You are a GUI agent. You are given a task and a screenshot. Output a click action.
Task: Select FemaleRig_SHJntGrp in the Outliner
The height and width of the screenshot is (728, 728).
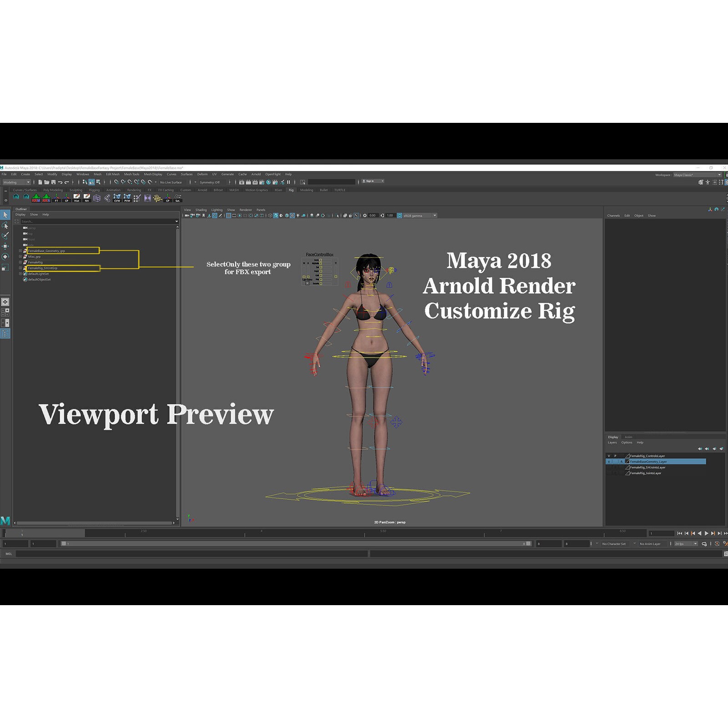point(42,268)
